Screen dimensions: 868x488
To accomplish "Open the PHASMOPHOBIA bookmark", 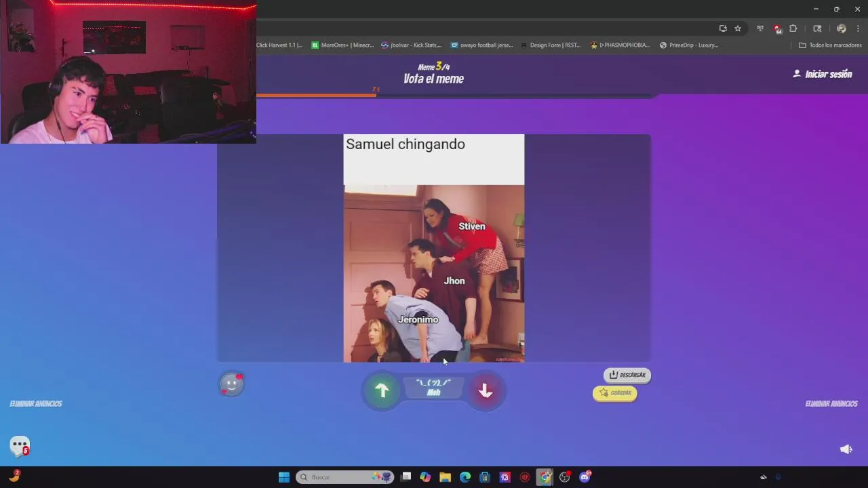I will (x=620, y=45).
